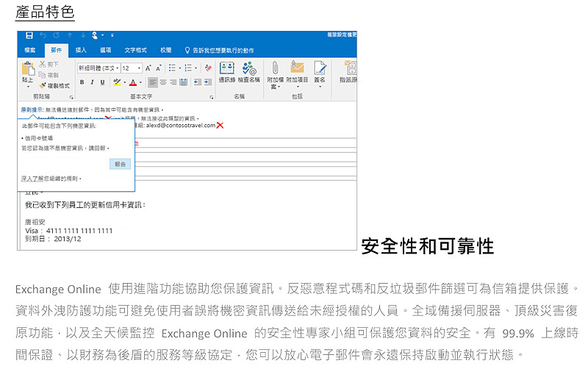588x366 pixels.
Task: Toggle Bold formatting
Action: point(82,82)
